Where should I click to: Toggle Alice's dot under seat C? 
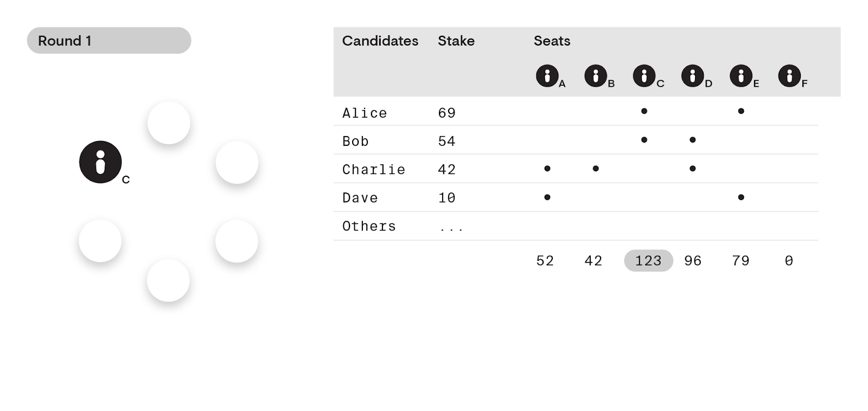tap(644, 111)
